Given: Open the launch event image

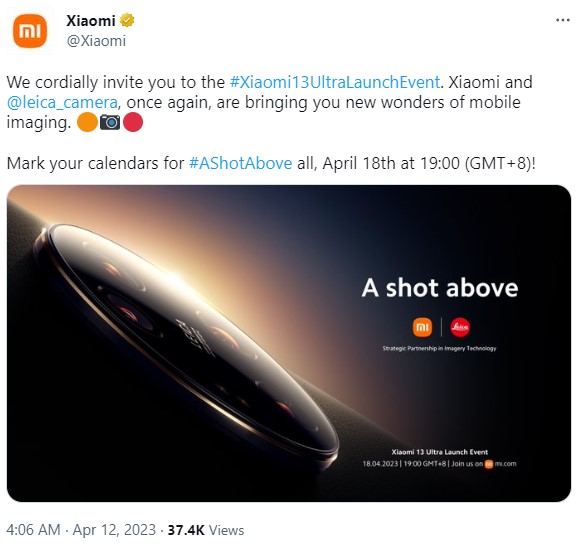Looking at the screenshot, I should pyautogui.click(x=289, y=343).
